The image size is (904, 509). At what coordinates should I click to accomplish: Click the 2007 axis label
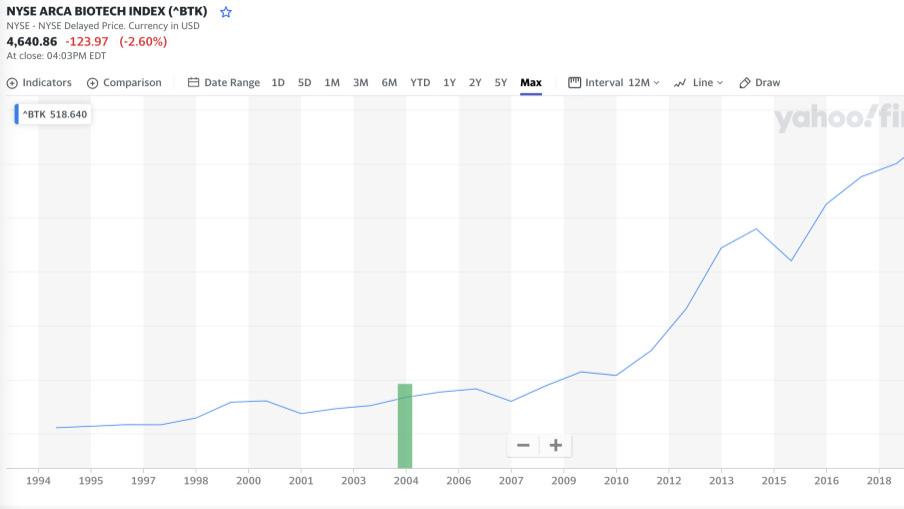(x=511, y=481)
